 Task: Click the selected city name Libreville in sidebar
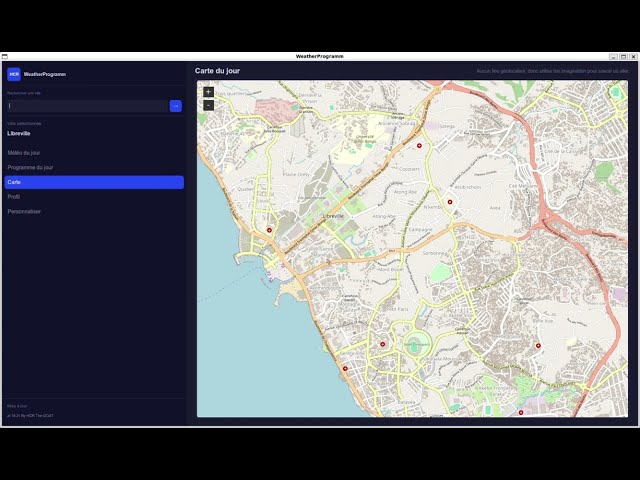point(19,133)
